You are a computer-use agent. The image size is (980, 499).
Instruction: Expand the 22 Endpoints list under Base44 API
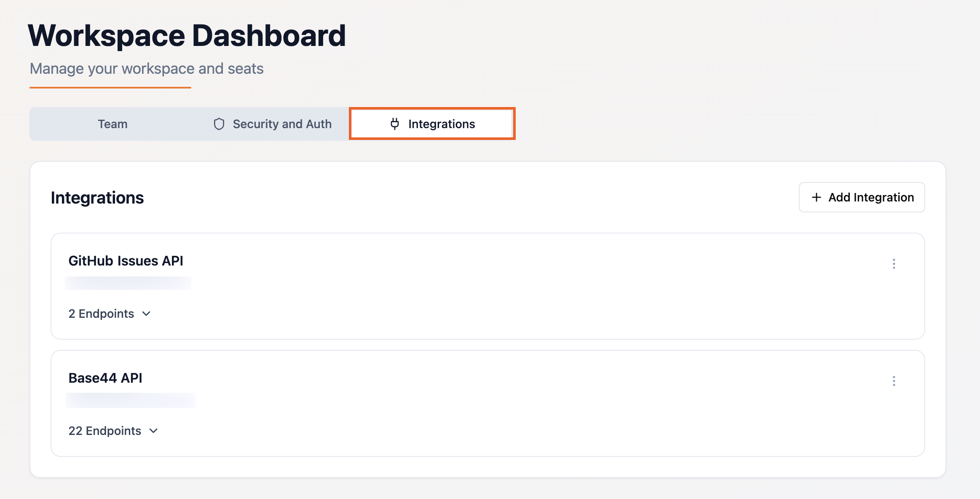[153, 431]
